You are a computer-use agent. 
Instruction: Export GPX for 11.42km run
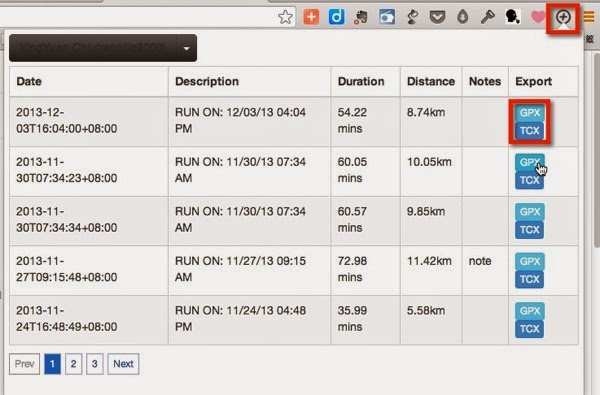pos(530,261)
